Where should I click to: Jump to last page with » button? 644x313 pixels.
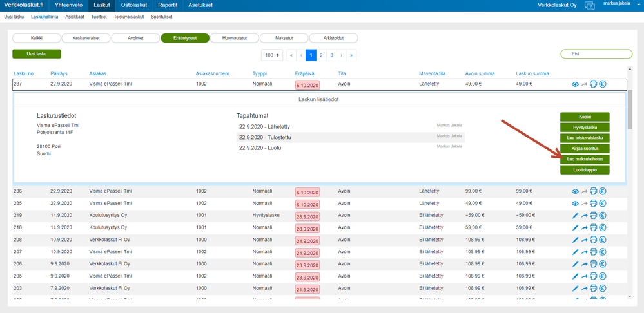[x=351, y=55]
